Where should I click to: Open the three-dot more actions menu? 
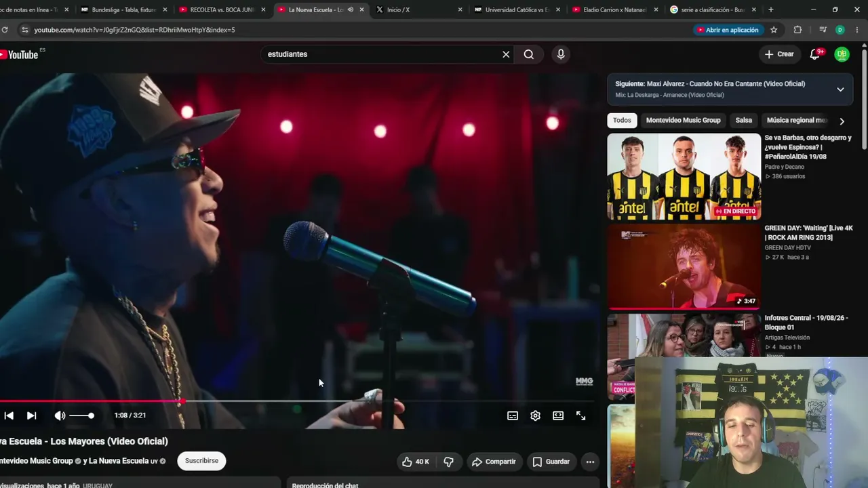click(590, 462)
